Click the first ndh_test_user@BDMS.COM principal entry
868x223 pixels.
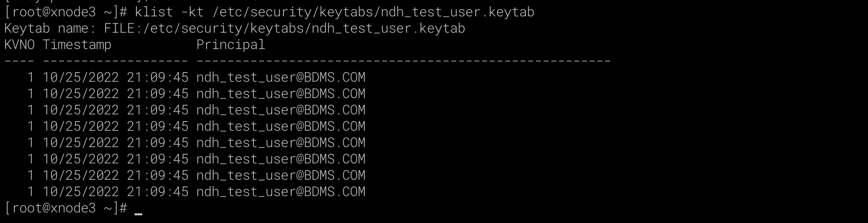click(281, 77)
